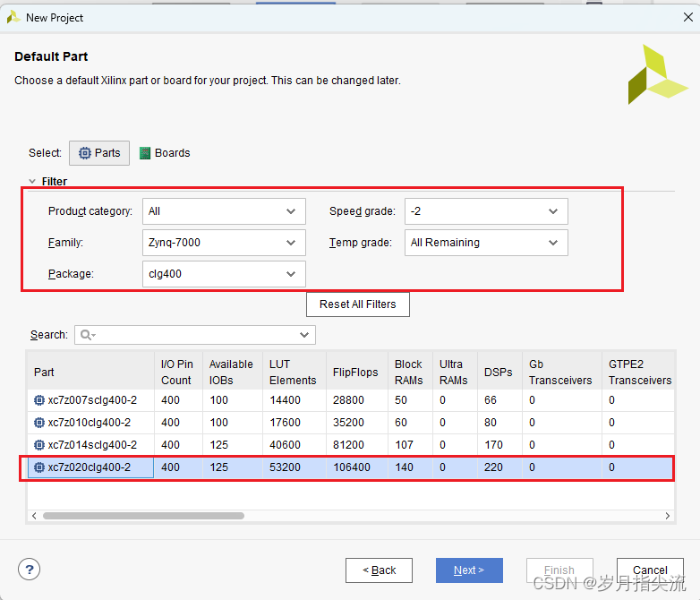Click the Block RAMs value 60 cell
Viewport: 700px width, 600px height.
click(x=410, y=423)
